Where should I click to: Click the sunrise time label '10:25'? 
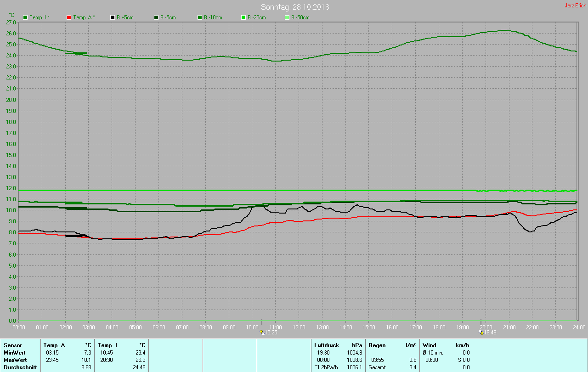[271, 333]
